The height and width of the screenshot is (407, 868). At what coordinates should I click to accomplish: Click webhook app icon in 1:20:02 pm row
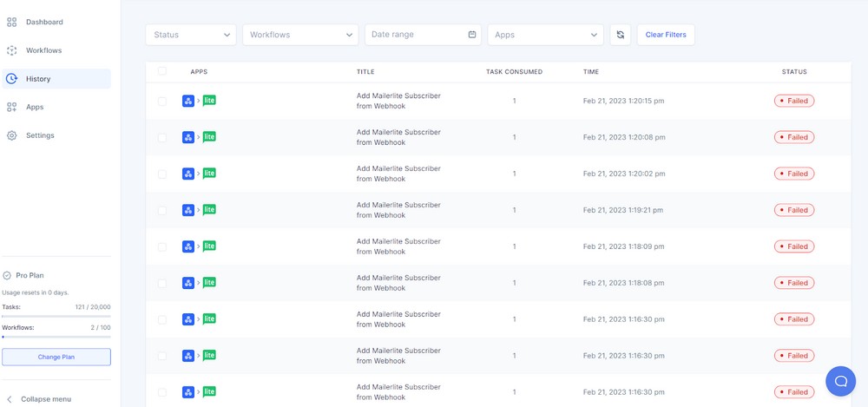click(188, 174)
